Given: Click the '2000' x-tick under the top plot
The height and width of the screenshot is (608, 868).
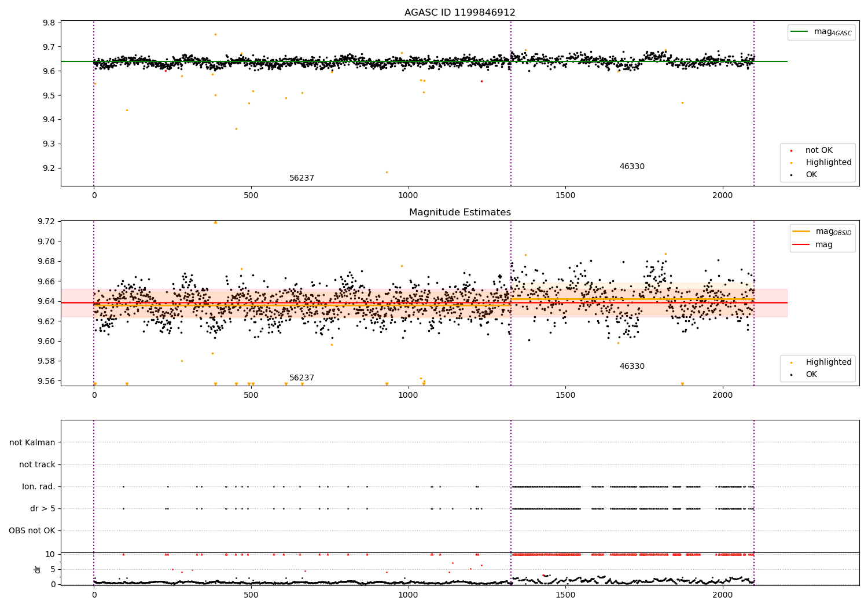Looking at the screenshot, I should (723, 196).
